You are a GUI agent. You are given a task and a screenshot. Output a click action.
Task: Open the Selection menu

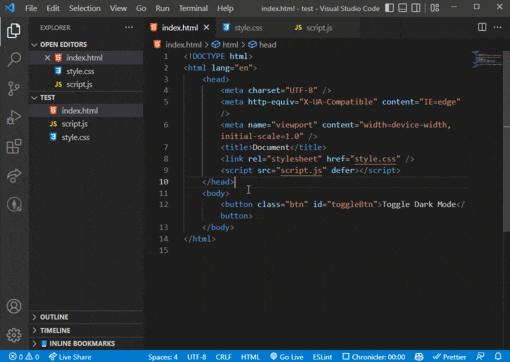[85, 8]
